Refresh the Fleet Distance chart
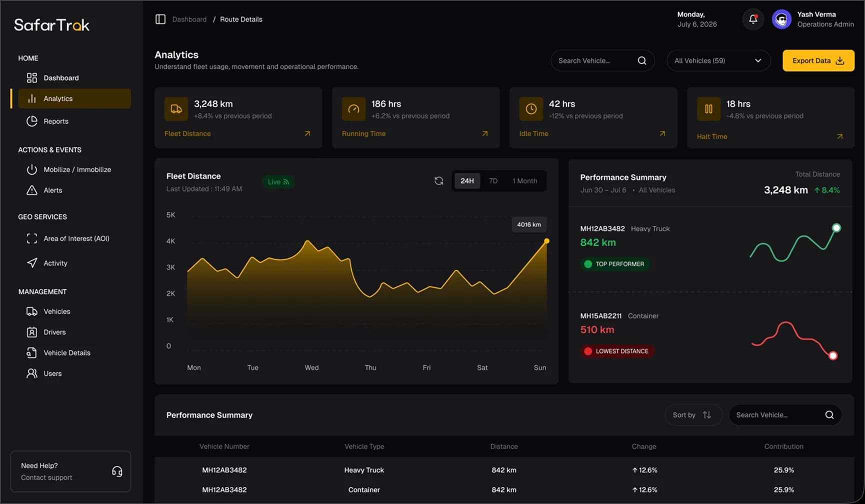Screen dimensions: 865x504 pos(438,180)
